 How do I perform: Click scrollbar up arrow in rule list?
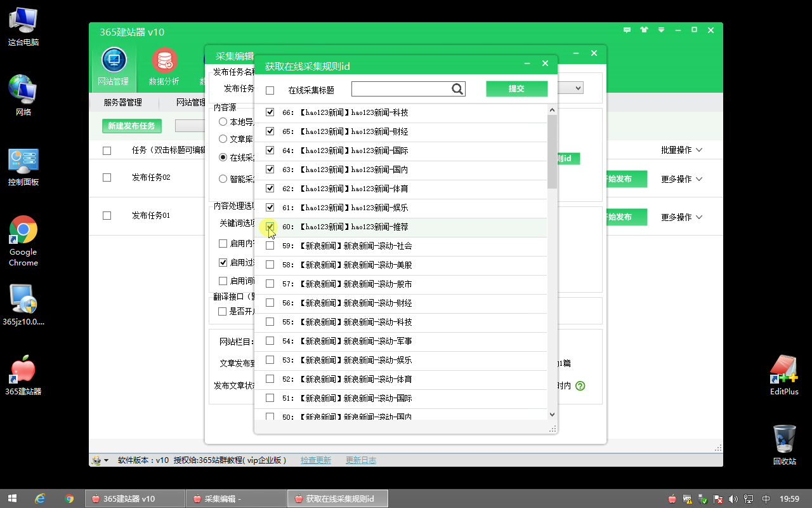coord(552,109)
